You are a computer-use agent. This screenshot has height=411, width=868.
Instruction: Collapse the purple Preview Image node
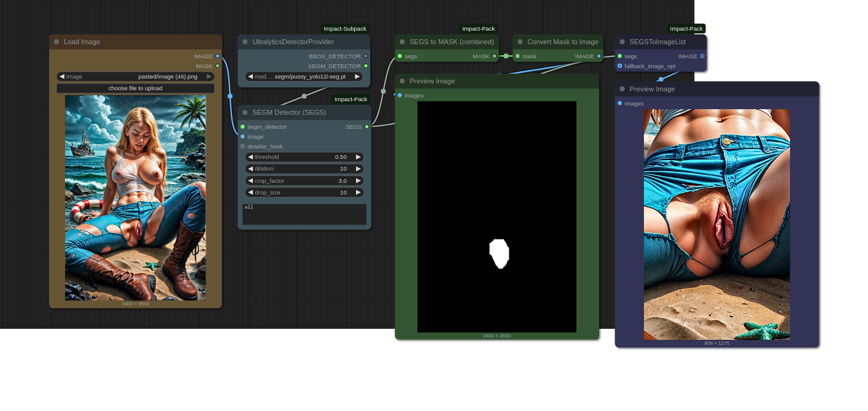622,89
